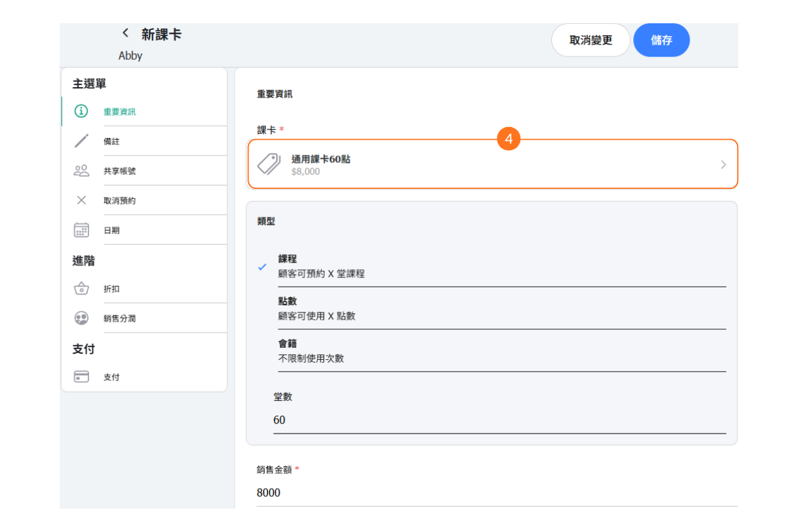Click the 銷售分潤 pie icon
Viewport: 798px width, 532px height.
[x=81, y=319]
